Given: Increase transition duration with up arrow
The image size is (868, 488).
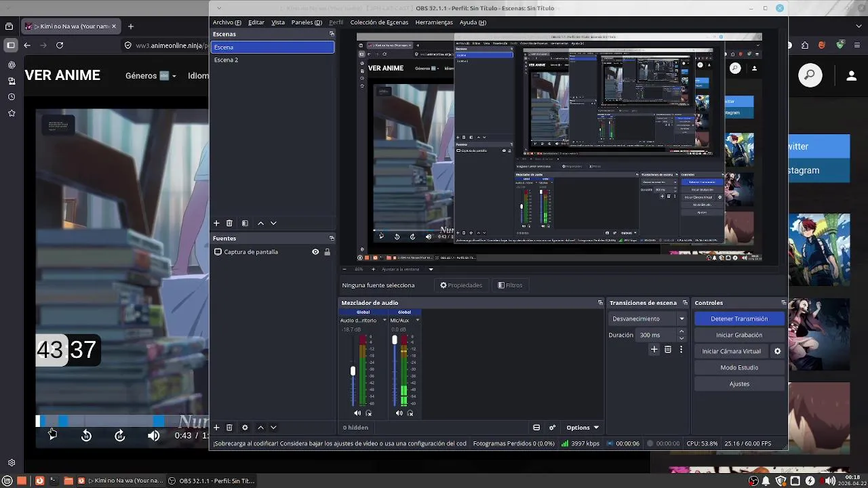Looking at the screenshot, I should click(682, 331).
